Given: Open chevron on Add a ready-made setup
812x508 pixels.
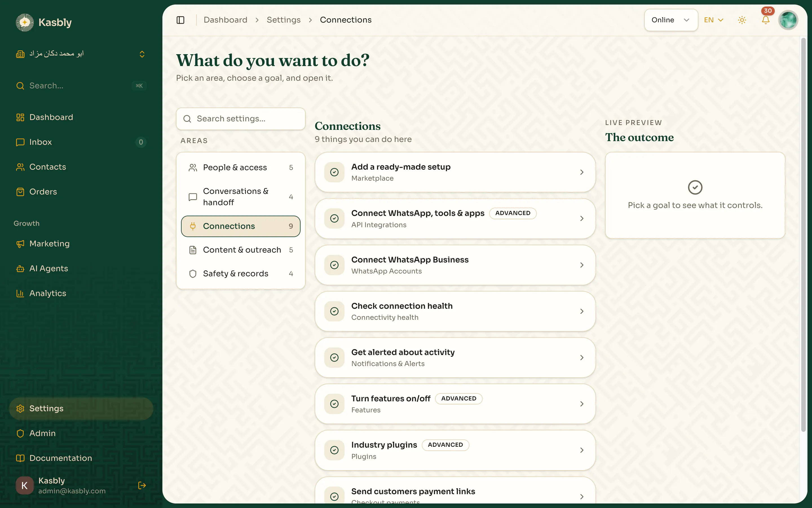Looking at the screenshot, I should pos(582,172).
